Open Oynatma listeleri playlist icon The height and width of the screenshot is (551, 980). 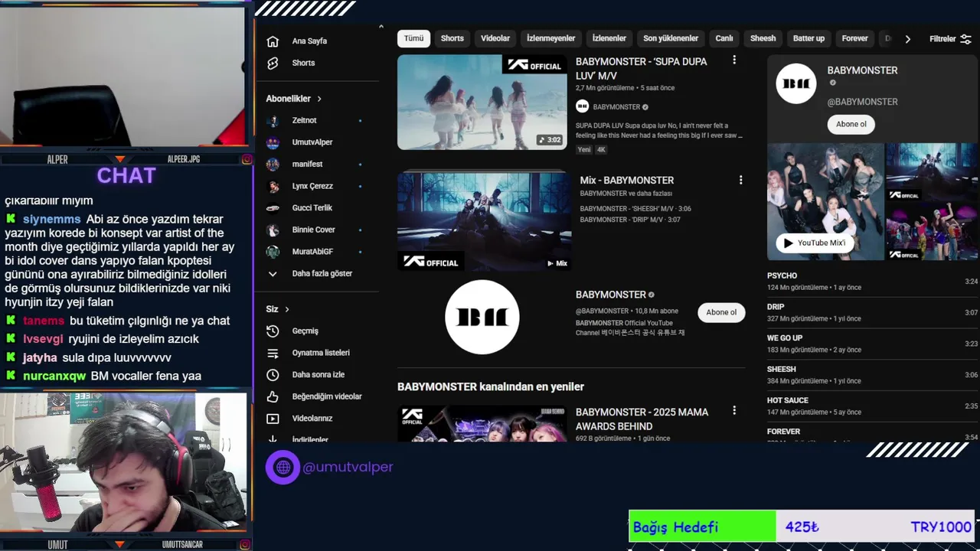coord(273,353)
